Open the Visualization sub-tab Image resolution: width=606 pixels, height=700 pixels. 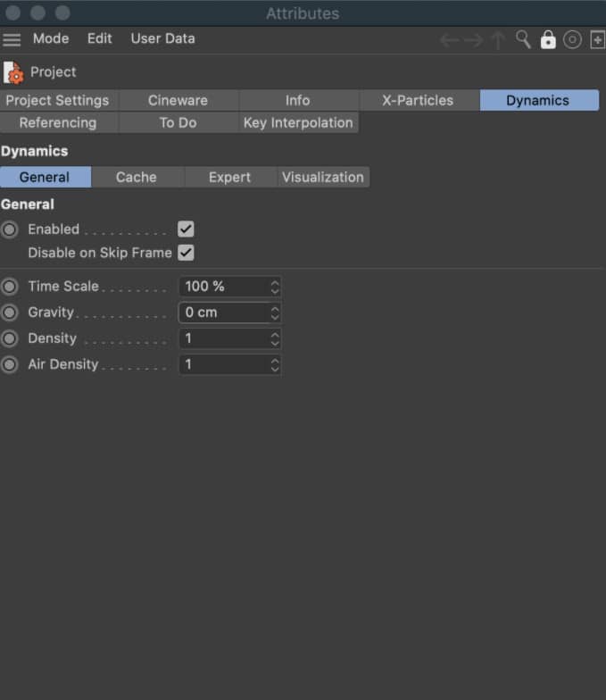[x=323, y=177]
